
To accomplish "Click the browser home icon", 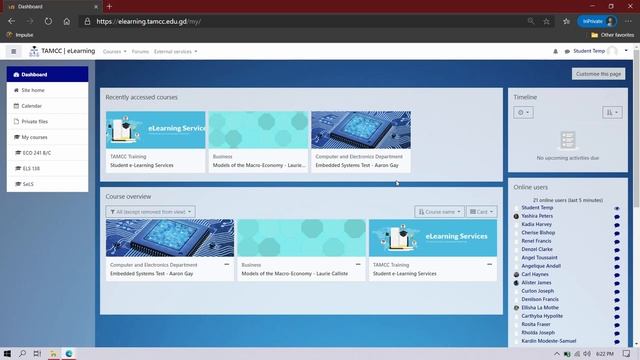I will (x=67, y=21).
